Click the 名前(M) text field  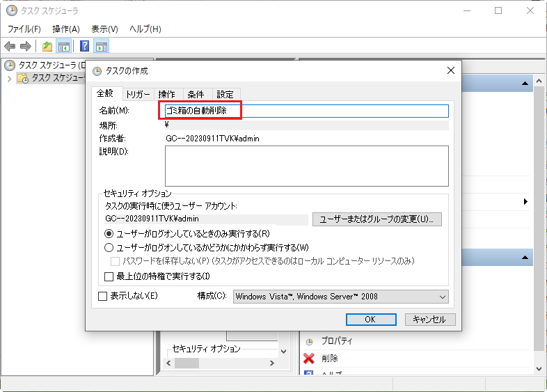307,111
